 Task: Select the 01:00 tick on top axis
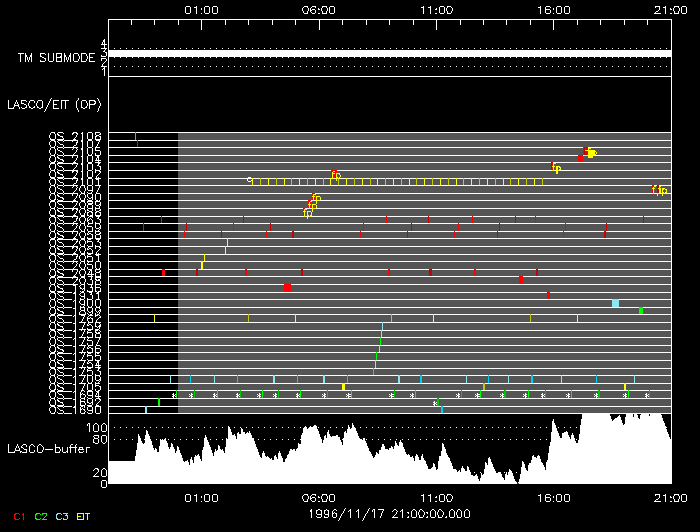pos(202,8)
